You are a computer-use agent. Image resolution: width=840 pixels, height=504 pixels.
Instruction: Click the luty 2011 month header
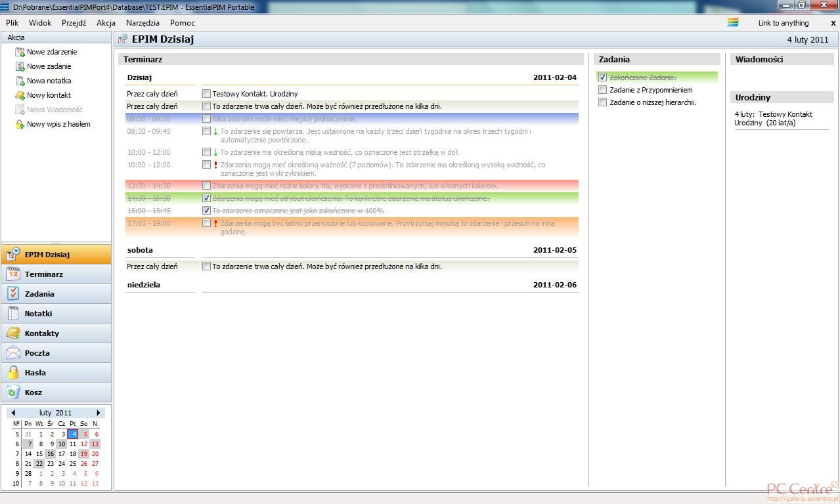point(56,413)
